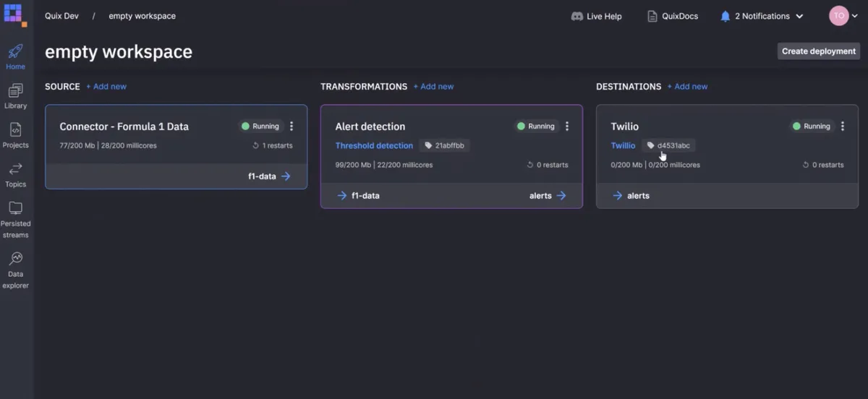
Task: Open Connector - Formula 1 Data options menu
Action: coord(292,126)
